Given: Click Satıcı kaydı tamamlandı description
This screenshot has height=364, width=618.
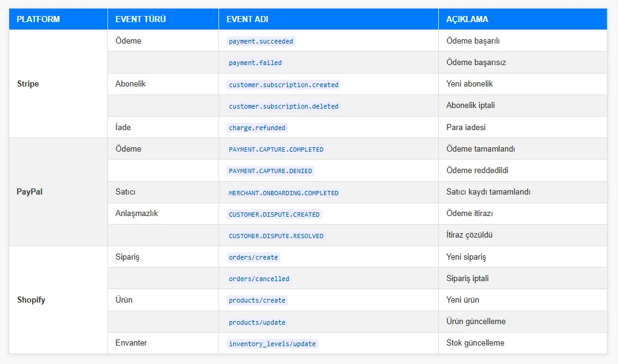Looking at the screenshot, I should 489,192.
